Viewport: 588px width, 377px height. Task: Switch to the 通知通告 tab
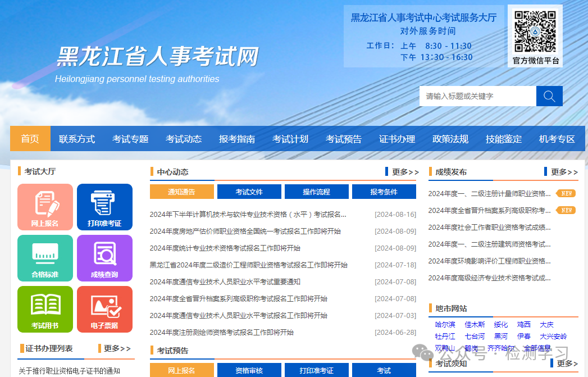coord(181,191)
